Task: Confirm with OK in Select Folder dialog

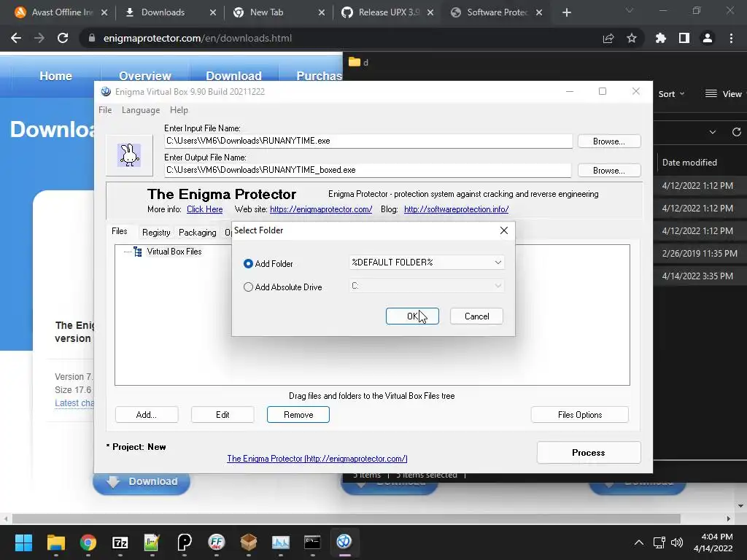Action: (412, 316)
